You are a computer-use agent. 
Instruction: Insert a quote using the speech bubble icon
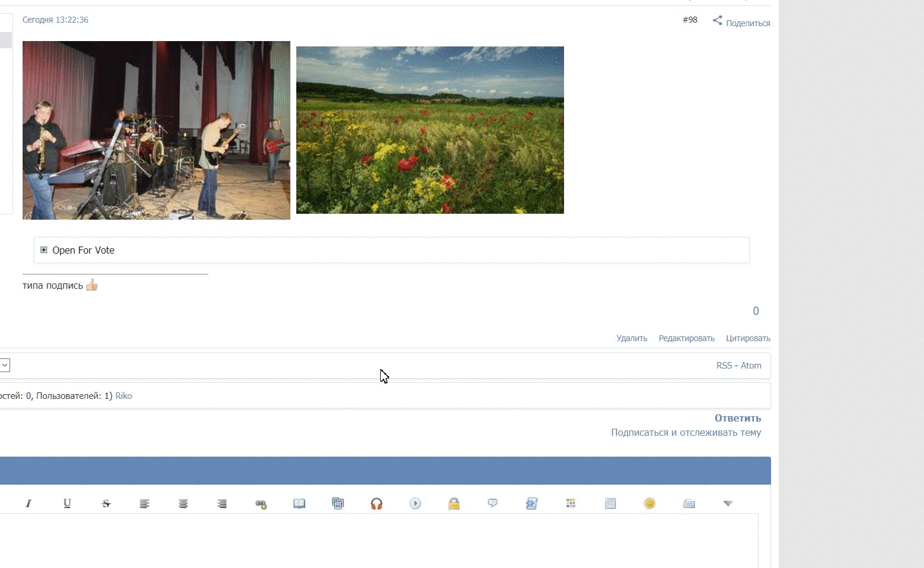tap(493, 503)
